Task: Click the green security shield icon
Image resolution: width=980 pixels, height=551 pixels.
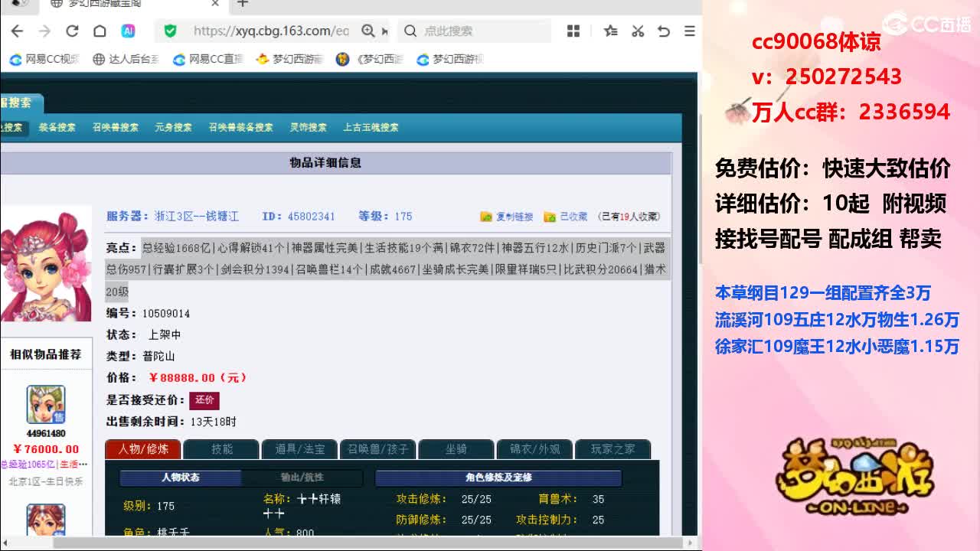Action: click(x=170, y=31)
